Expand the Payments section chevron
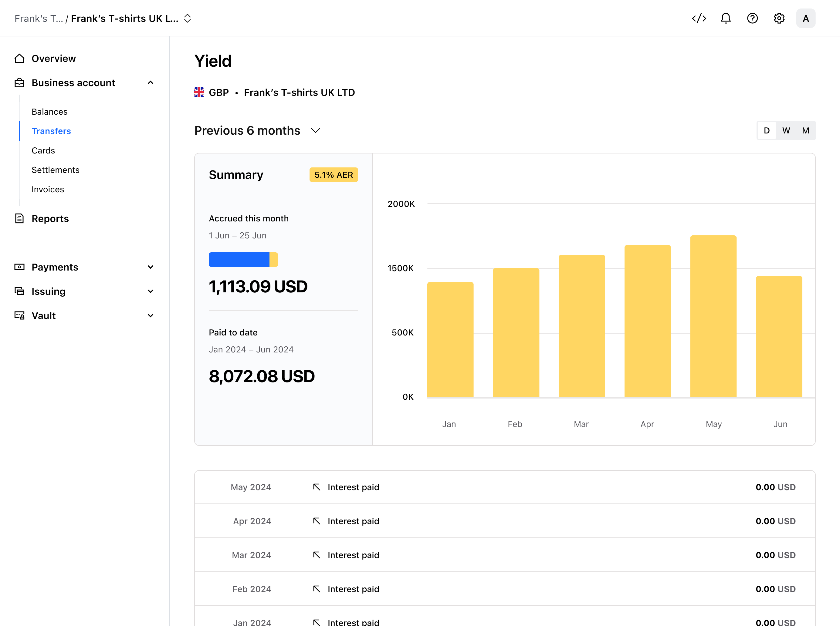The image size is (840, 626). (151, 267)
